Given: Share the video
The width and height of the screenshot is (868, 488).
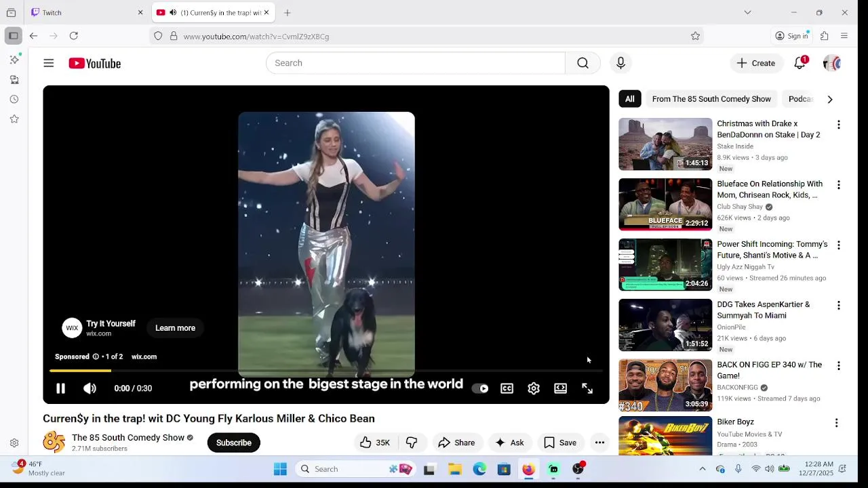Looking at the screenshot, I should [x=456, y=443].
